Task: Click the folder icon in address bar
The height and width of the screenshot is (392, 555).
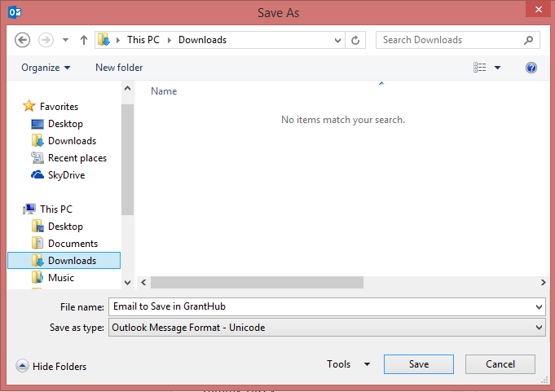Action: pos(104,40)
